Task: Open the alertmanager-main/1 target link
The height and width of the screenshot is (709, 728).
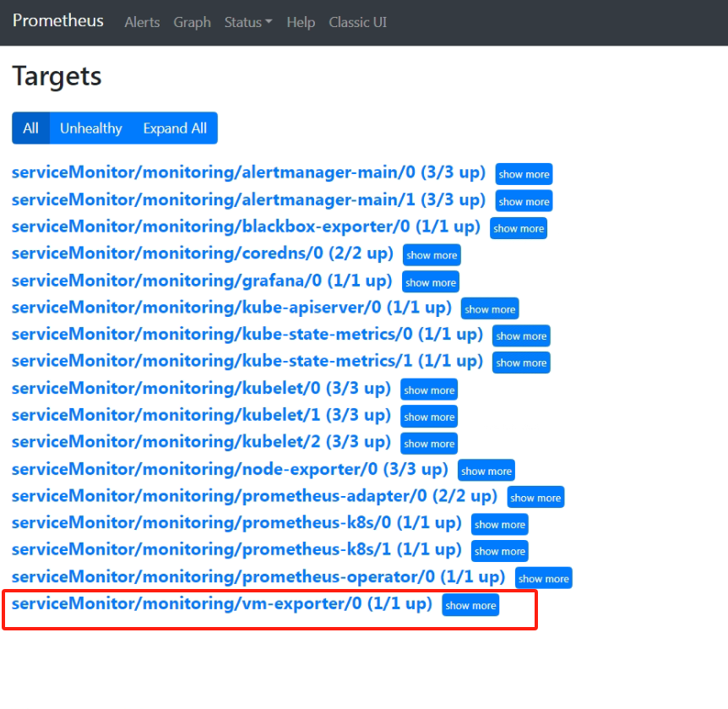Action: [248, 199]
